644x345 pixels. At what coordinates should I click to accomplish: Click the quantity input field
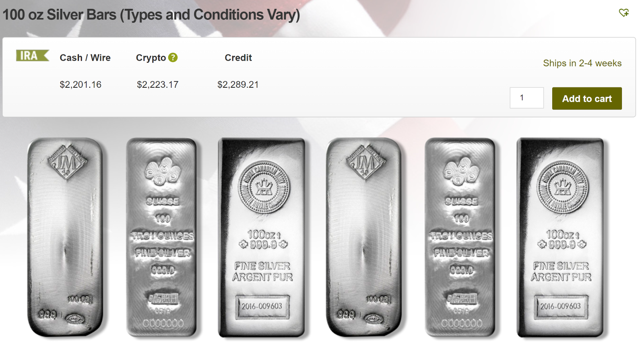click(526, 98)
